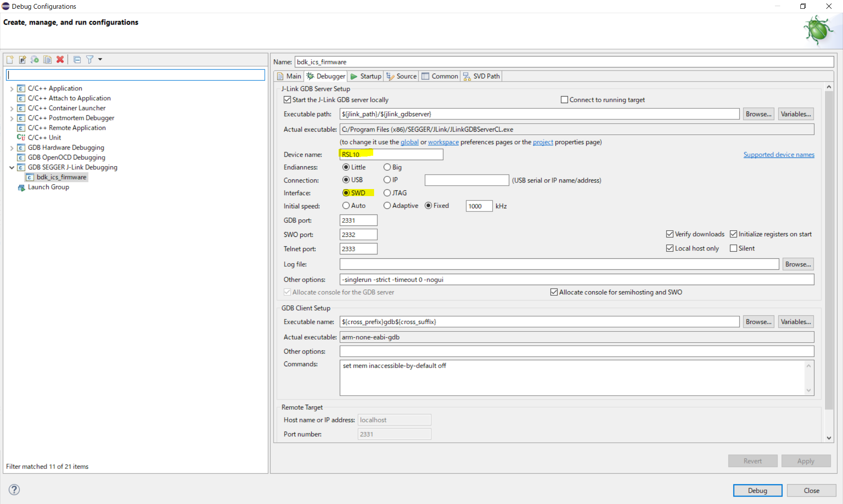This screenshot has height=504, width=843.
Task: Toggle Local host only checkbox
Action: point(670,248)
